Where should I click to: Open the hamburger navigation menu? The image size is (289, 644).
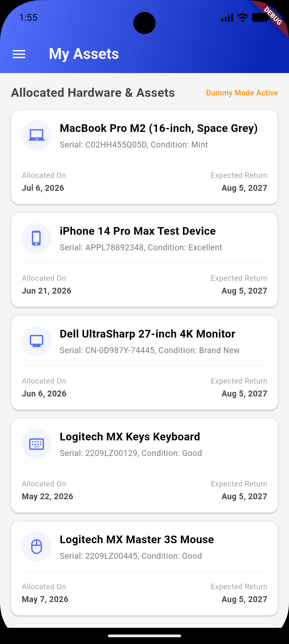click(x=19, y=54)
